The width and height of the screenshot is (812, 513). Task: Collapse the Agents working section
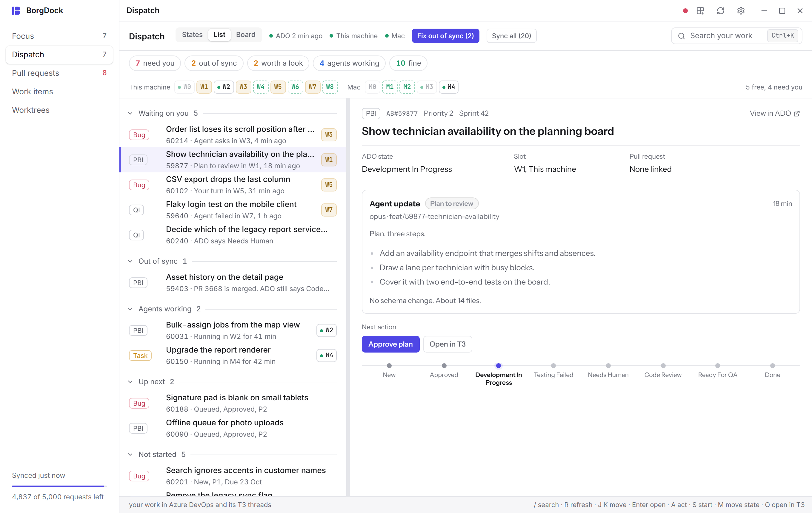pos(130,309)
